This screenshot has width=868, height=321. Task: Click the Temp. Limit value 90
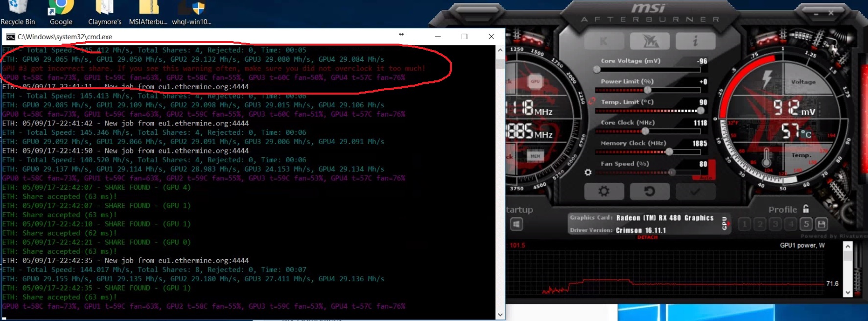[704, 102]
